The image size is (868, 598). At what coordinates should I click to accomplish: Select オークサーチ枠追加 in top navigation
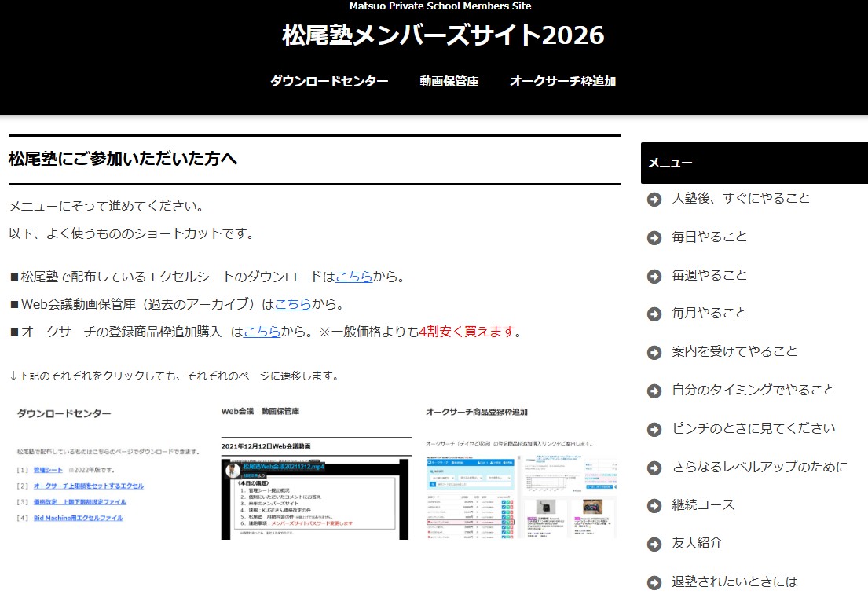coord(562,81)
